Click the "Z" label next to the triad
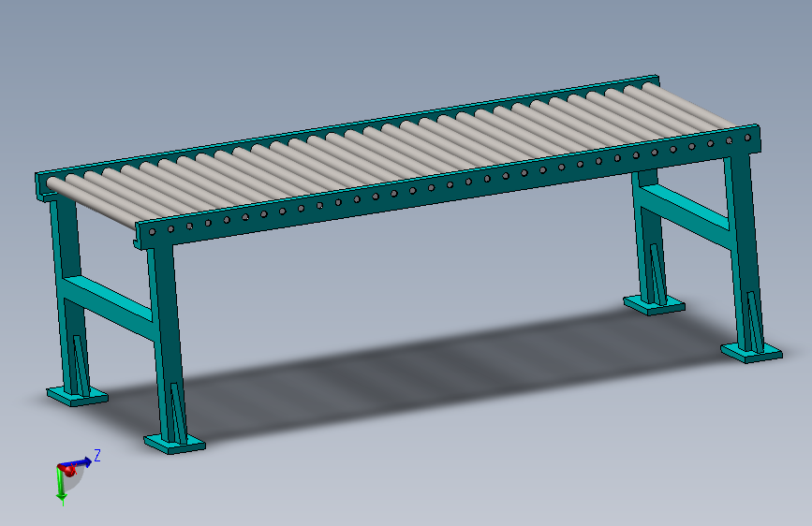Screen dimensions: 812x526 tap(96, 456)
